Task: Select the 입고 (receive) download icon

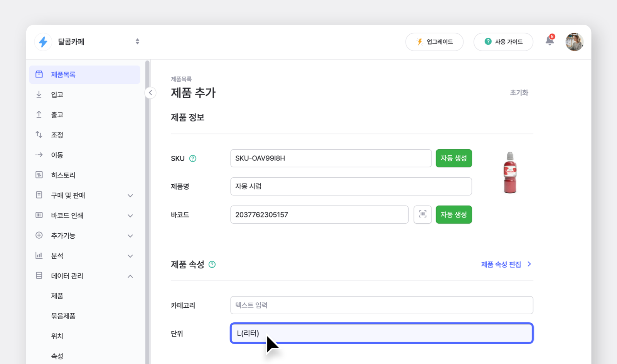Action: [x=39, y=94]
